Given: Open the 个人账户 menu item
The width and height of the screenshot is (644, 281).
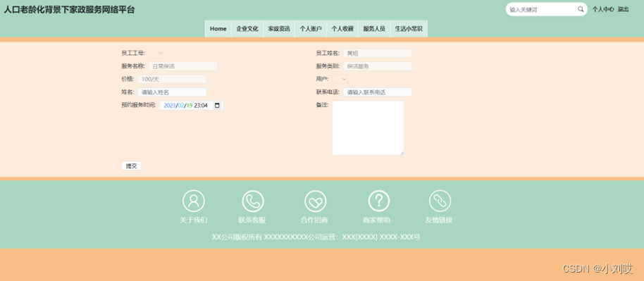Looking at the screenshot, I should click(x=311, y=29).
